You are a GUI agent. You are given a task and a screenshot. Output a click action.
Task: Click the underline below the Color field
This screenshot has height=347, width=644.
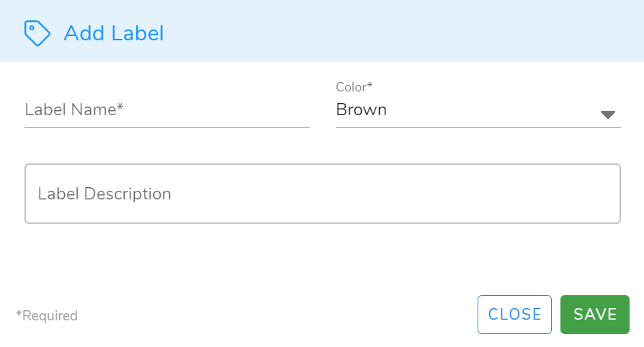[x=478, y=127]
